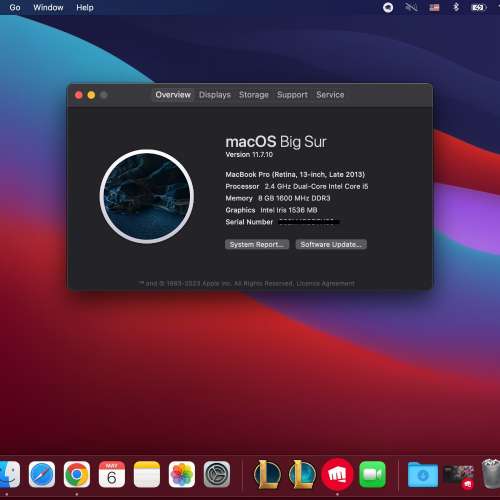Click 'MacBook Pro (Retina, 13-inch, Late 2013)' text

[x=295, y=174]
